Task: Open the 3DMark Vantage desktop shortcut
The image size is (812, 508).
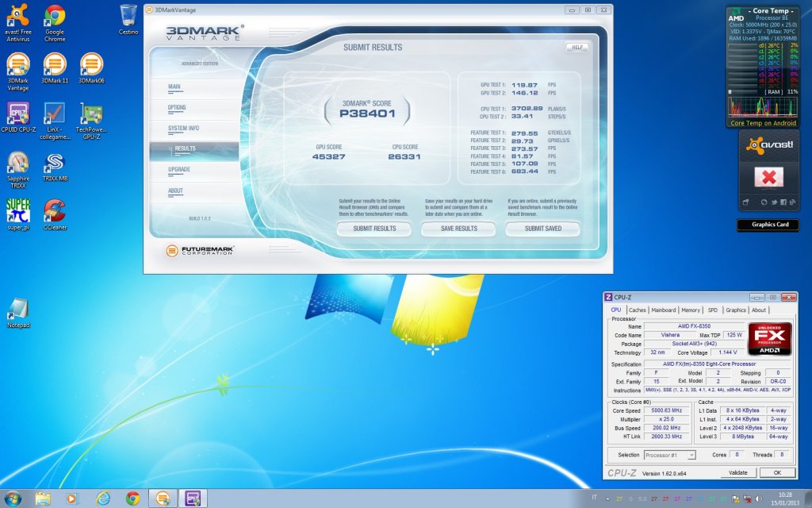Action: point(18,71)
